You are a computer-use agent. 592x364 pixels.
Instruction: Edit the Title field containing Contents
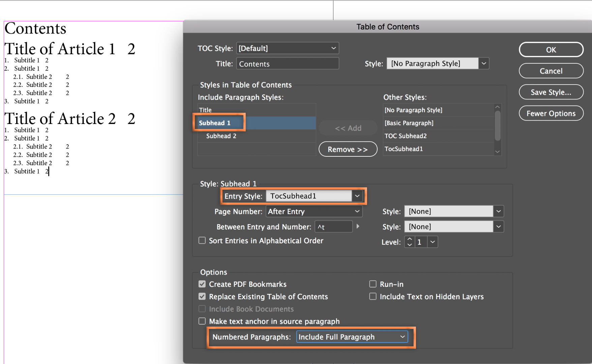pyautogui.click(x=287, y=64)
